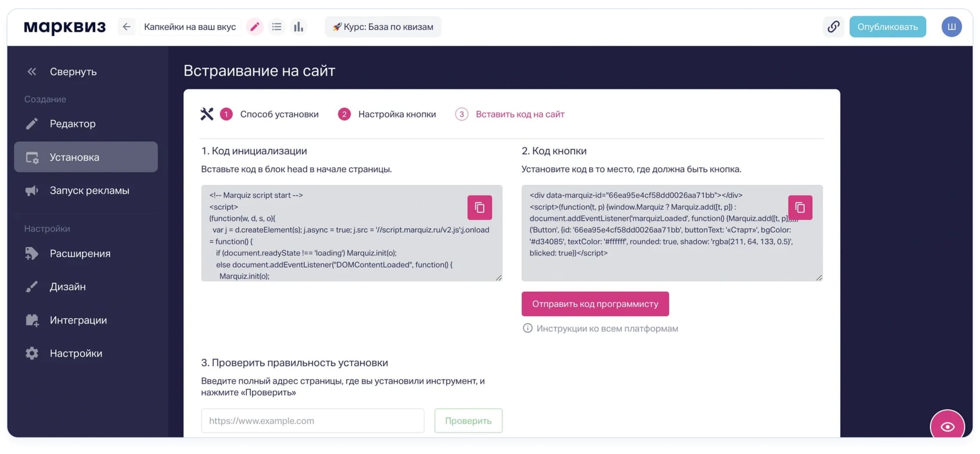Open Запуск рекламы section
Viewport: 980px width, 454px height.
click(x=86, y=190)
